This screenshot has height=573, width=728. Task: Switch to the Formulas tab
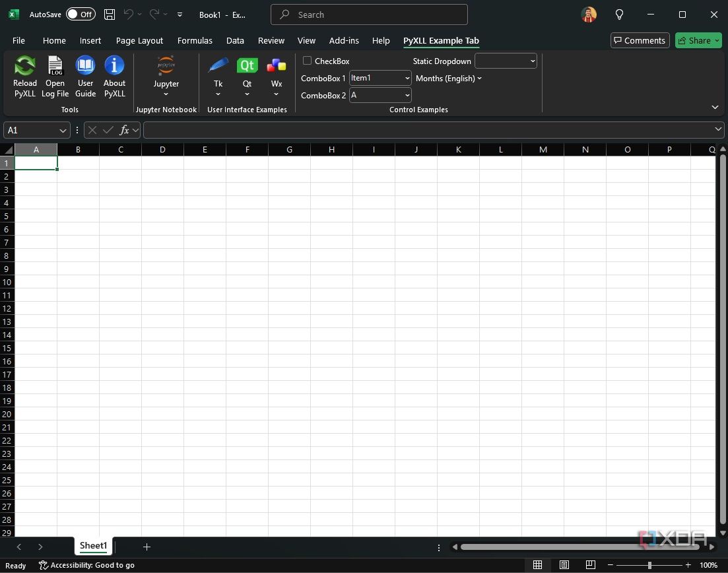(195, 41)
